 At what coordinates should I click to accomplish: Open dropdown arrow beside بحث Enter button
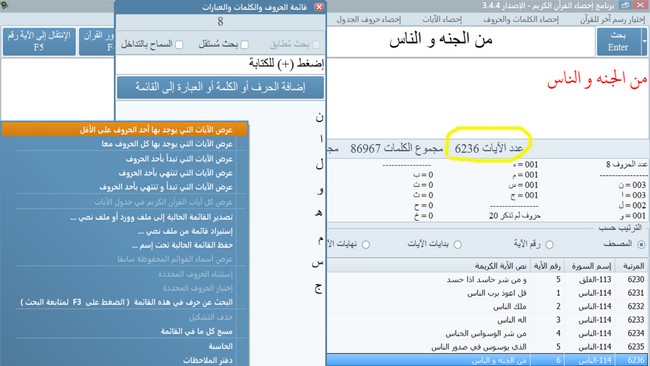[644, 41]
